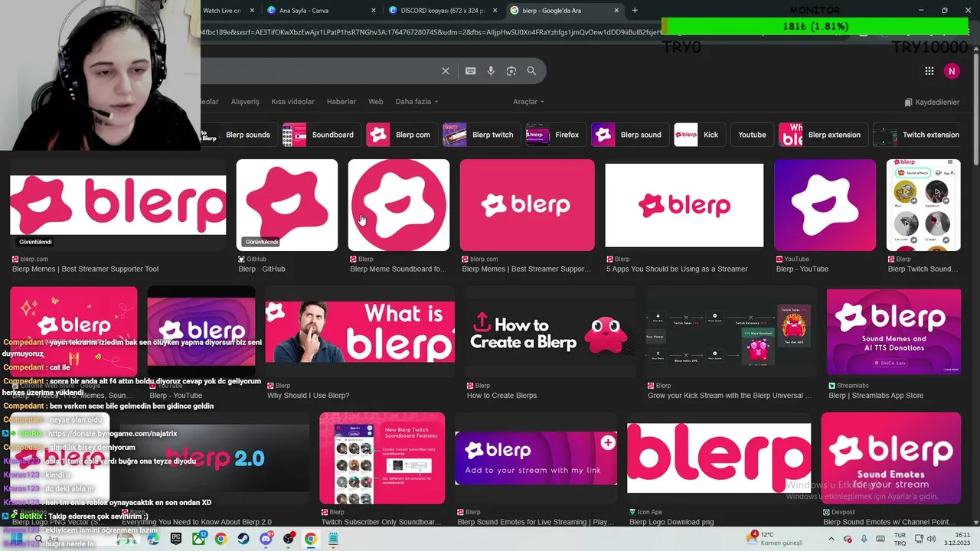The image size is (980, 551).
Task: Open the Kısa videolar search filter
Action: pyautogui.click(x=292, y=102)
